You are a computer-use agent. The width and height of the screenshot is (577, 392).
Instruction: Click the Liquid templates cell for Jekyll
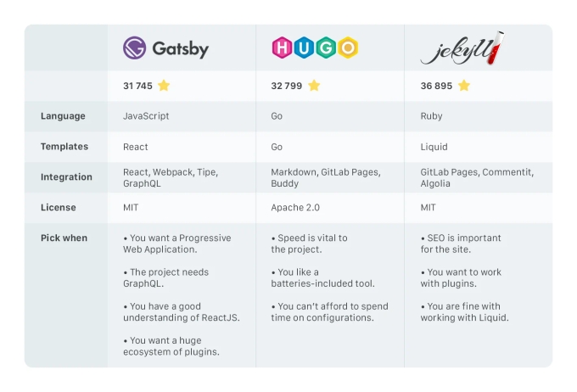click(434, 147)
